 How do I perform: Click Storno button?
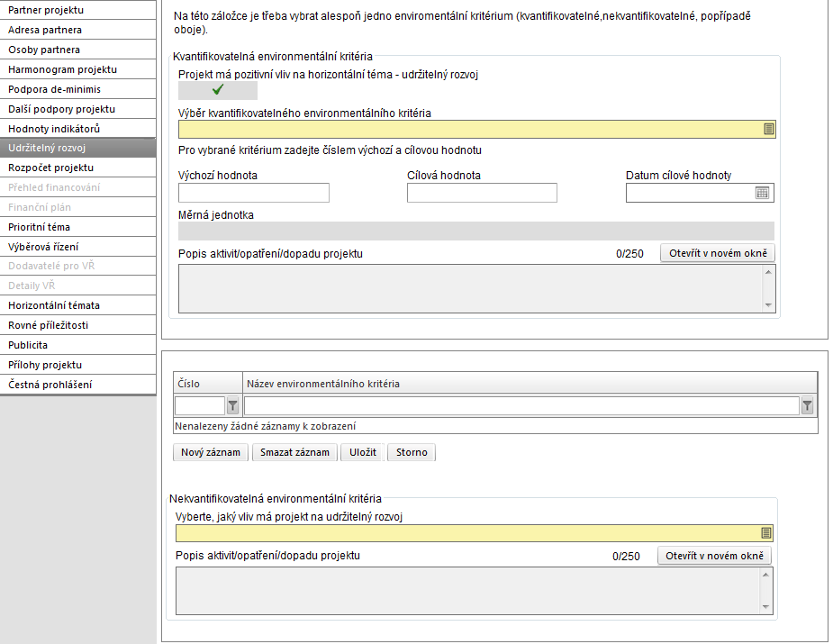[412, 452]
